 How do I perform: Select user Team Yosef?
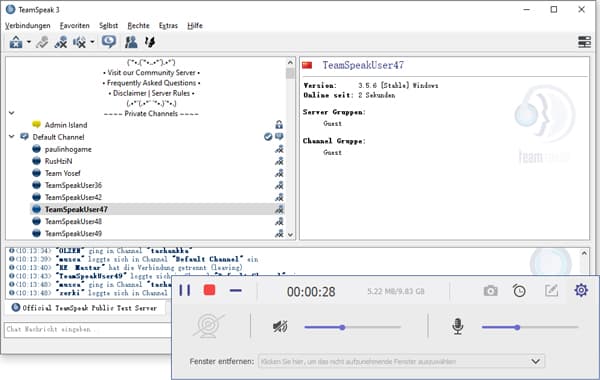(x=63, y=173)
